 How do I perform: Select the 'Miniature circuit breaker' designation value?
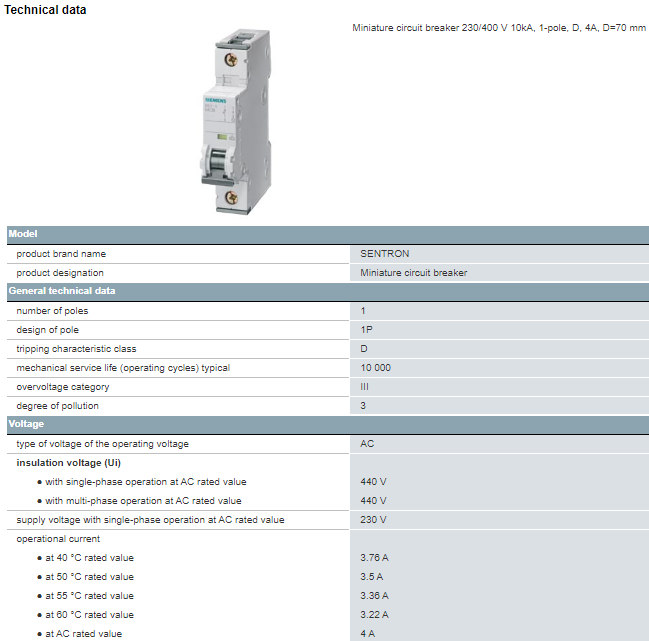[413, 273]
